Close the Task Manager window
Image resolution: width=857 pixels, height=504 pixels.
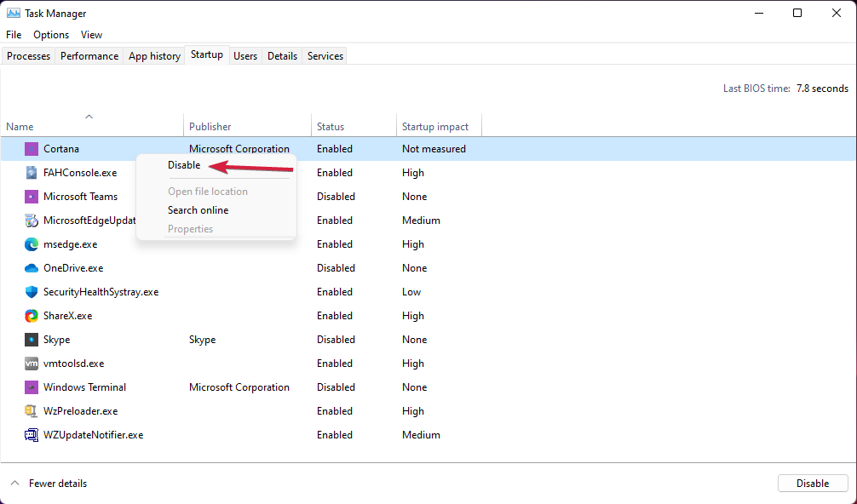click(x=837, y=13)
